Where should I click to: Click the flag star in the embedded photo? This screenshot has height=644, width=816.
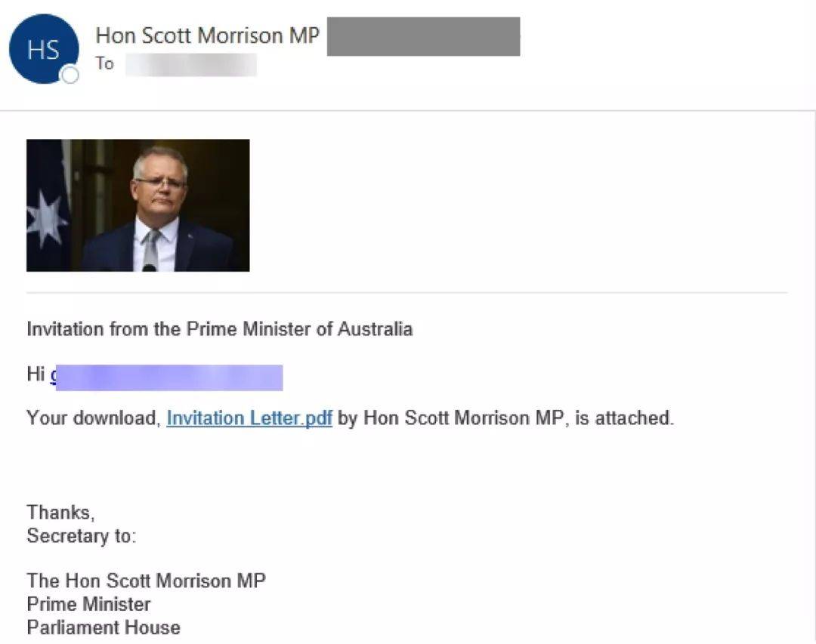[47, 218]
